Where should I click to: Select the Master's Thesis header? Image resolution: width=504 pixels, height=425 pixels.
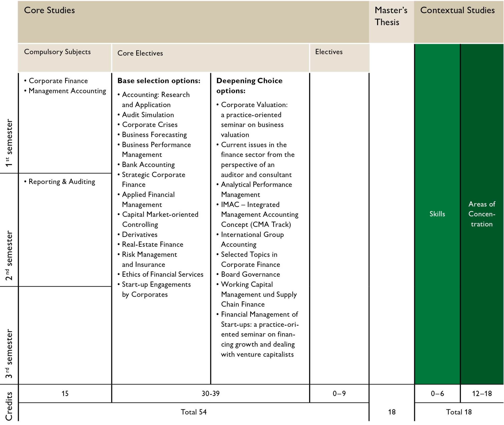(x=391, y=16)
